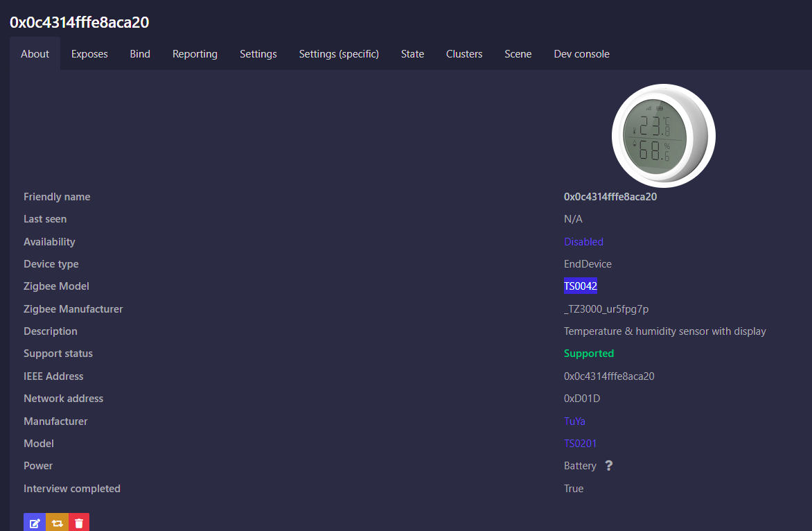Click the Zigbee Manufacturer label
This screenshot has width=812, height=531.
[73, 308]
